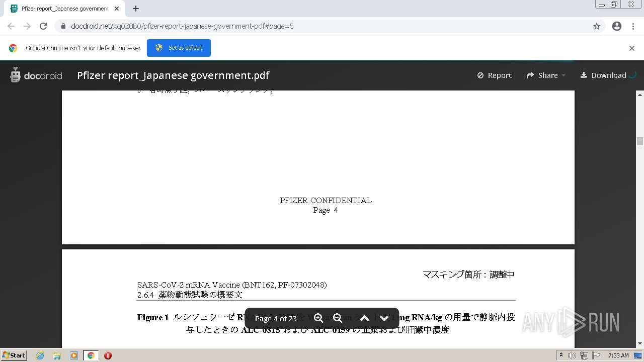Click the page scrollbar thumb
This screenshot has width=644, height=362.
[640, 141]
